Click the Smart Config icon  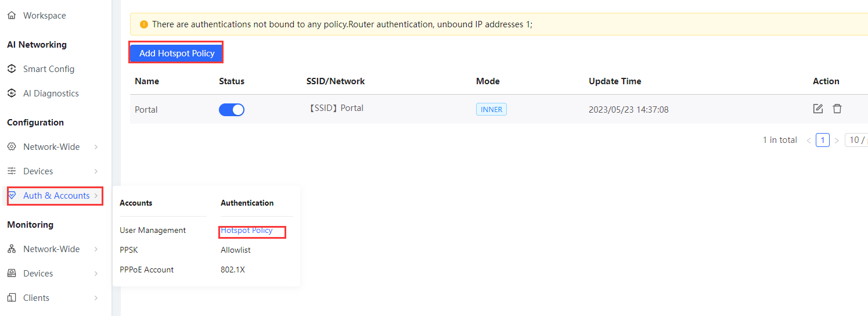(12, 69)
